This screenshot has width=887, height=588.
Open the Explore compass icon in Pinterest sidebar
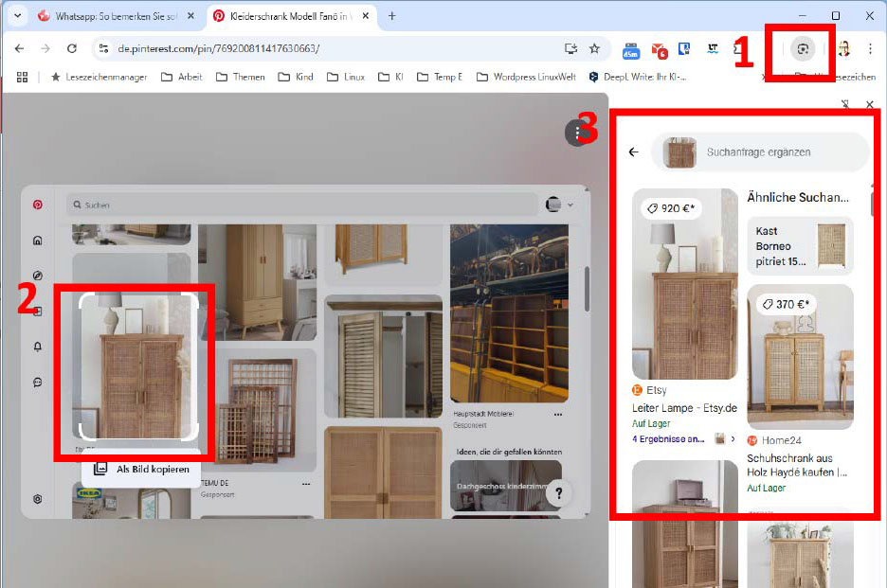click(x=35, y=275)
